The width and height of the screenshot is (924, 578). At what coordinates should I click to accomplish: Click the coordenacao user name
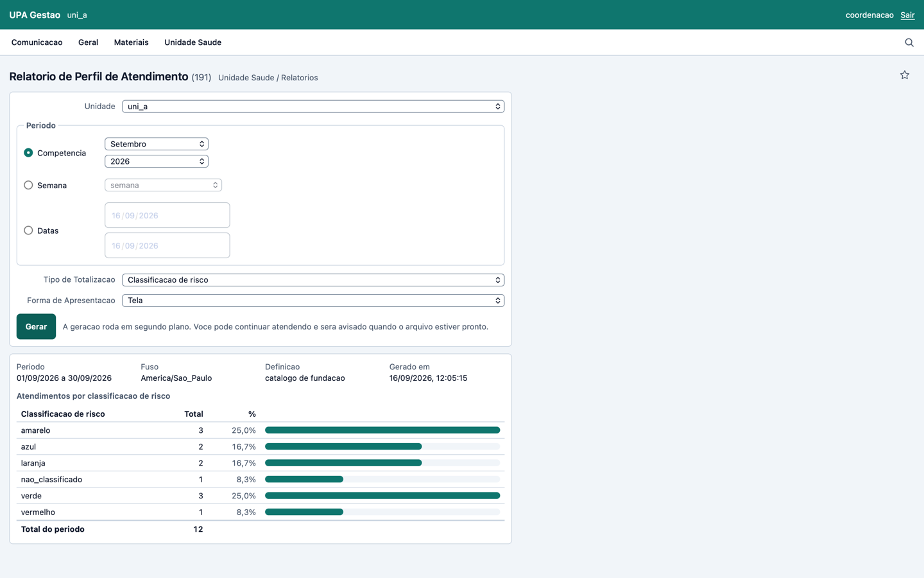pyautogui.click(x=869, y=15)
